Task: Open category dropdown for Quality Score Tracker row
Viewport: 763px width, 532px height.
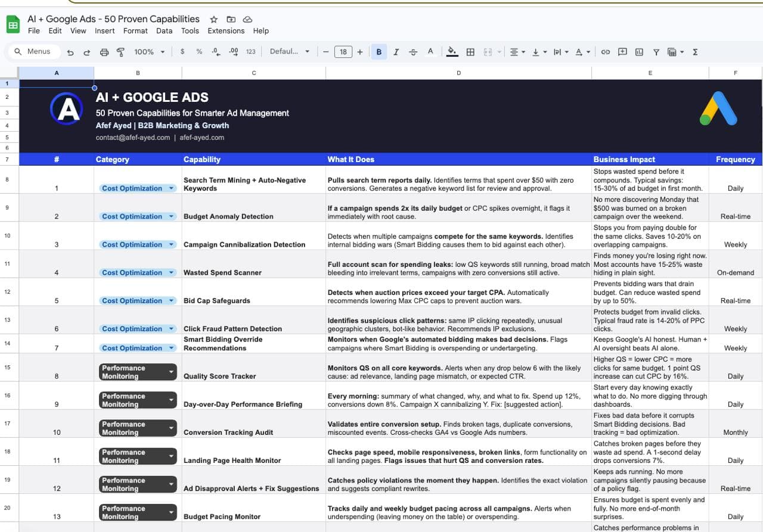Action: point(172,372)
